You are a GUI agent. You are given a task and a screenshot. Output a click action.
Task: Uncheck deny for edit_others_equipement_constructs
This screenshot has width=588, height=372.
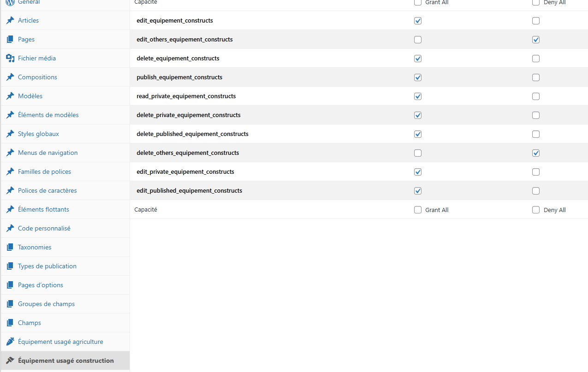[x=535, y=40]
